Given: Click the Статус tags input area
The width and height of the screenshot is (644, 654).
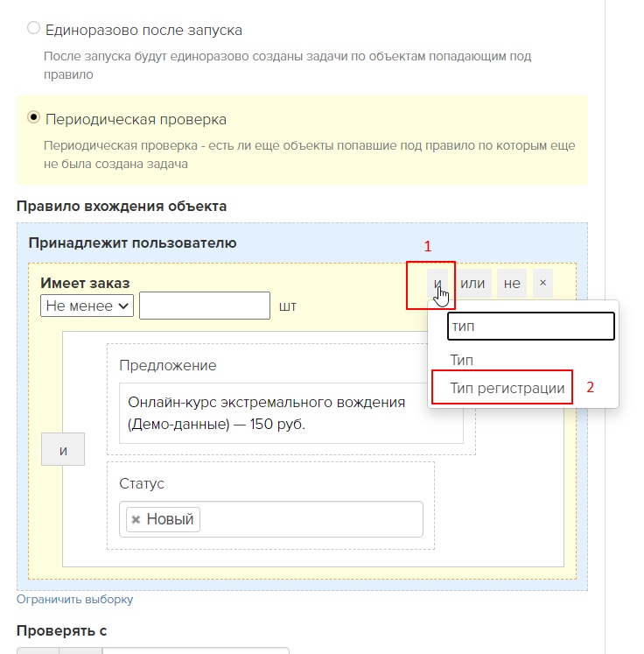Looking at the screenshot, I should click(x=306, y=519).
